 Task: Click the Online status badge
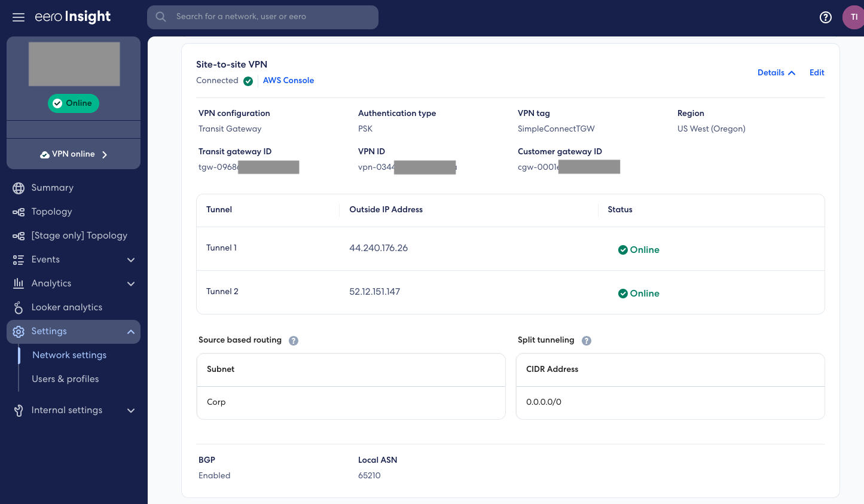tap(73, 103)
